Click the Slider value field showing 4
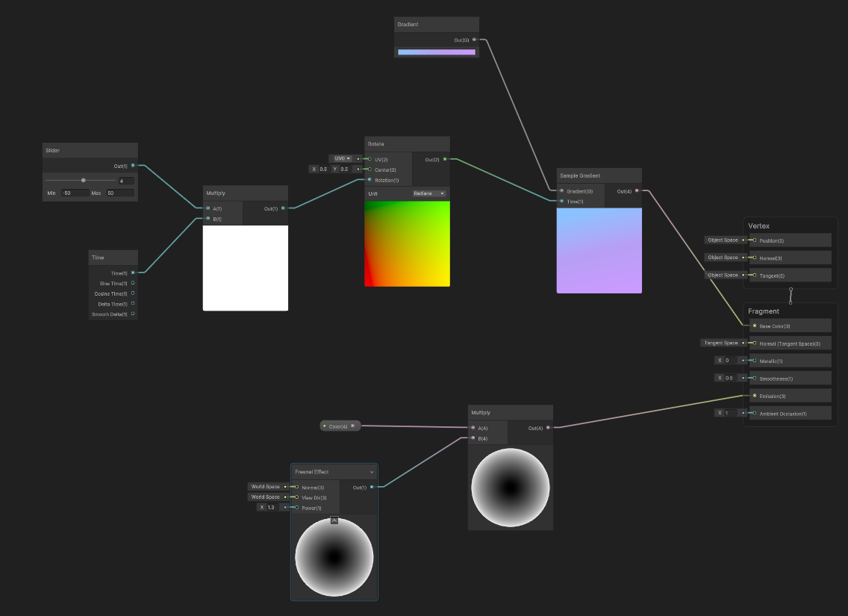This screenshot has width=848, height=616. pyautogui.click(x=126, y=181)
